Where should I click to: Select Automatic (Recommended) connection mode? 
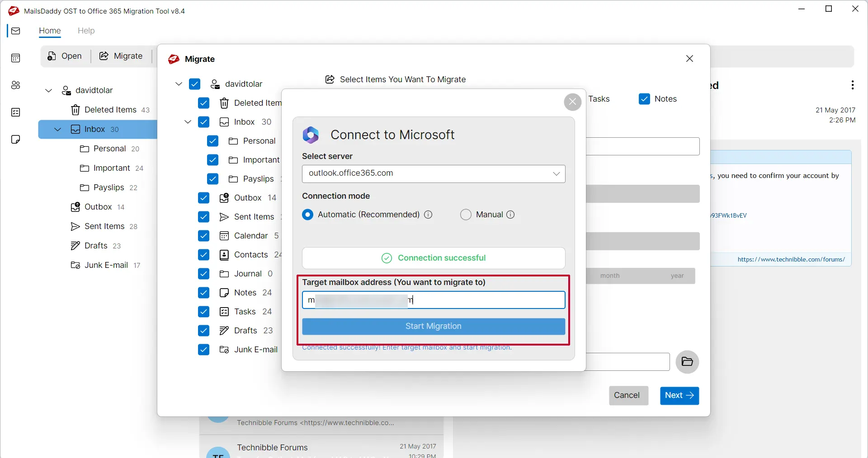(308, 215)
